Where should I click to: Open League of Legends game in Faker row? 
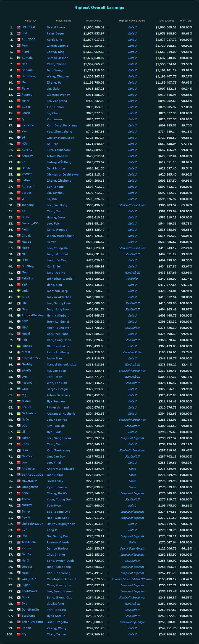click(x=132, y=438)
